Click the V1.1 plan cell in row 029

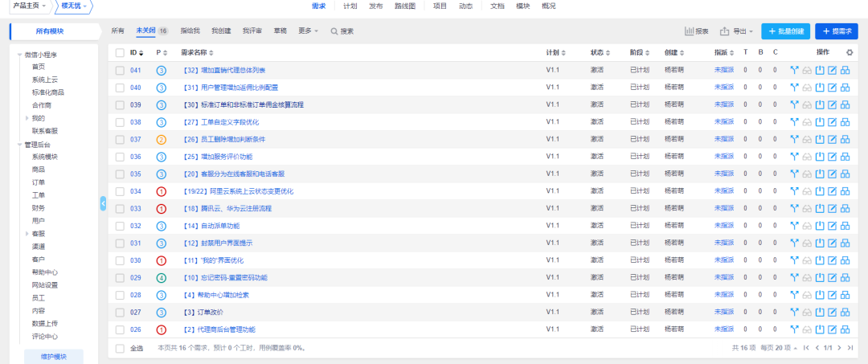552,277
